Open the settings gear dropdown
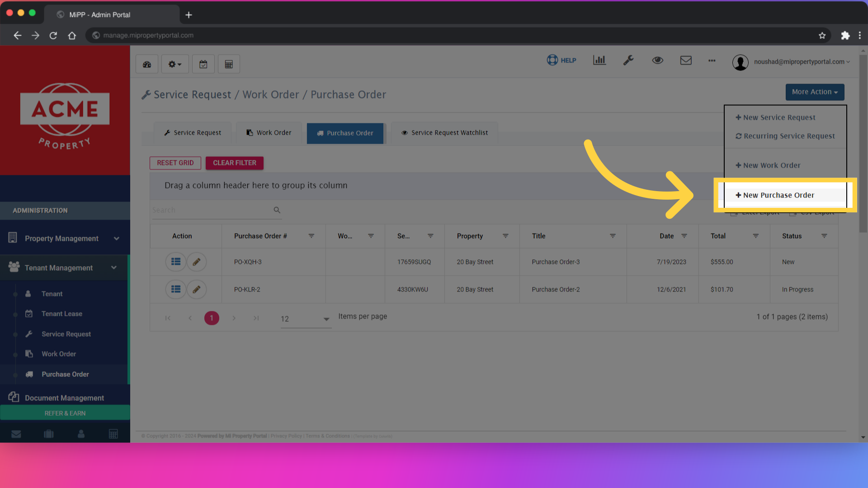 click(x=175, y=64)
